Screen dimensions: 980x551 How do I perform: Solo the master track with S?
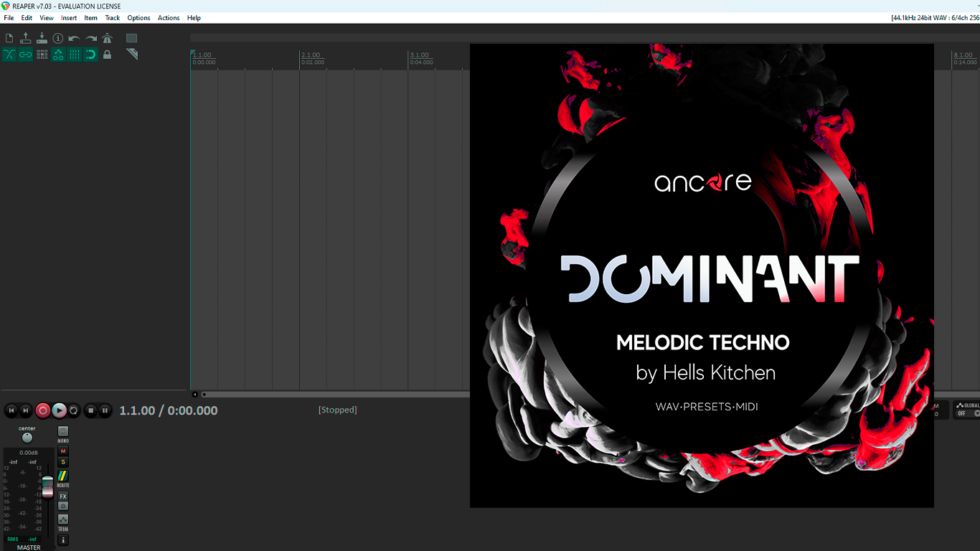tap(63, 462)
